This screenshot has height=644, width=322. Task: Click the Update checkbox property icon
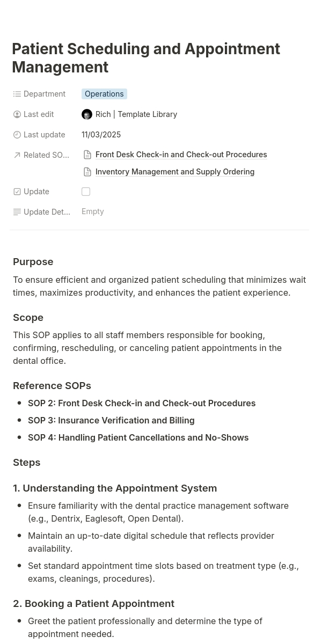click(17, 192)
